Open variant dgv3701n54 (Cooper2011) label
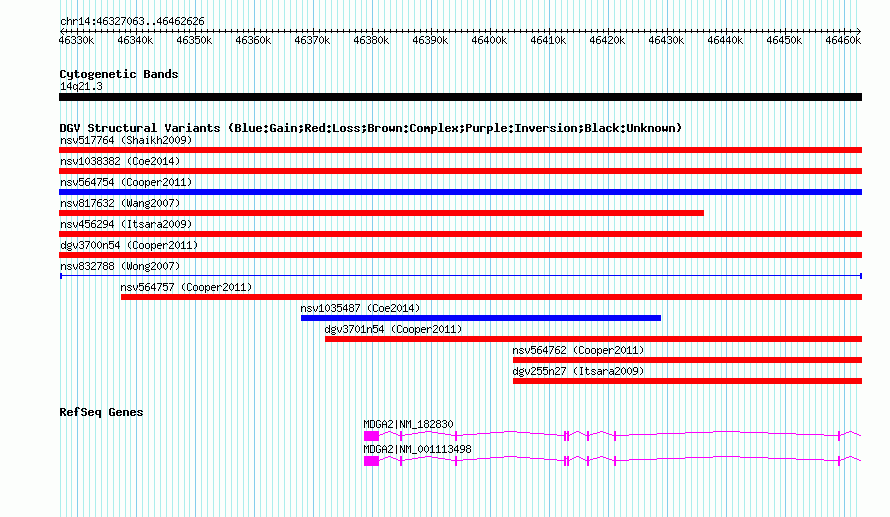The height and width of the screenshot is (517, 890). [x=393, y=329]
